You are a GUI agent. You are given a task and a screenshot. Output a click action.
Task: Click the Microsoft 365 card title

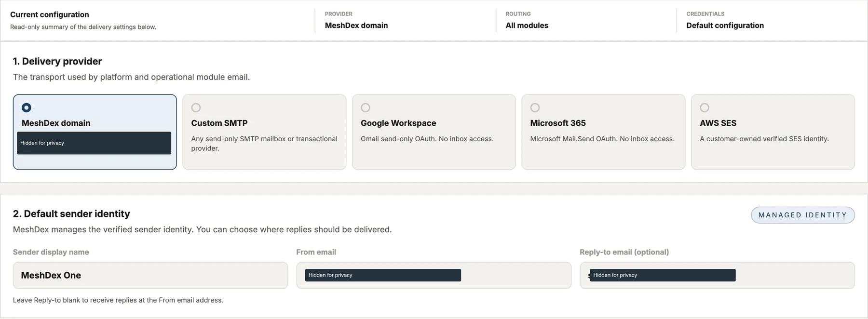point(558,123)
